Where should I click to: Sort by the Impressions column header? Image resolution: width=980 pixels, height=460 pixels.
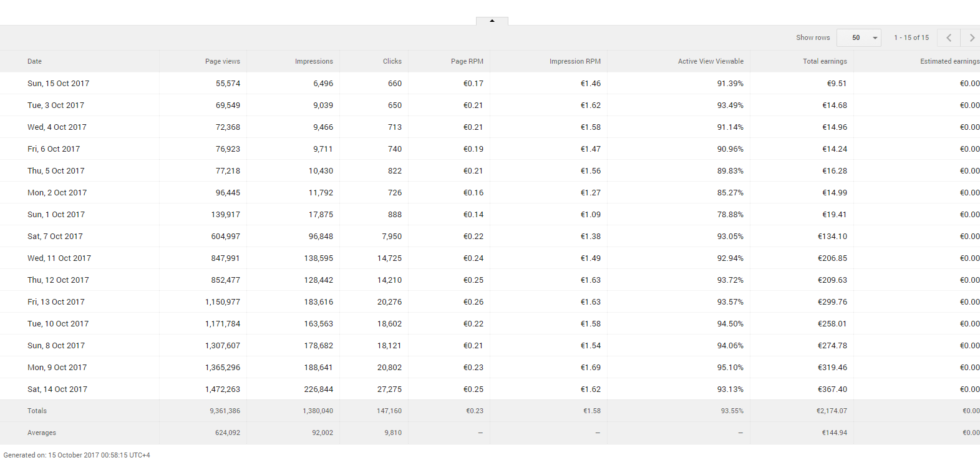point(314,61)
